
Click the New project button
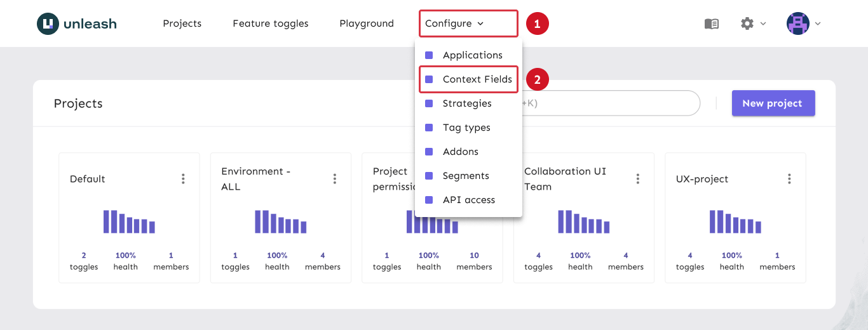tap(773, 103)
